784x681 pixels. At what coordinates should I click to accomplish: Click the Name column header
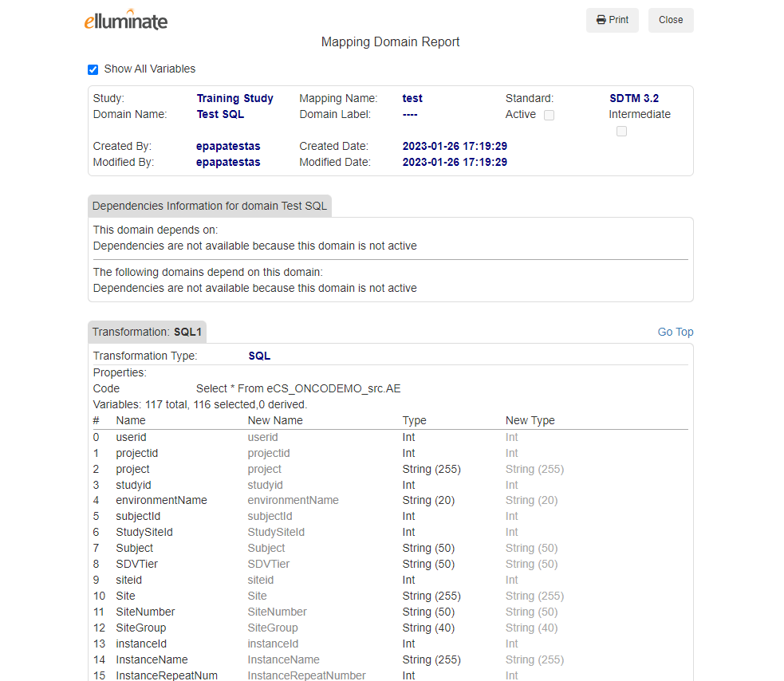tap(131, 420)
